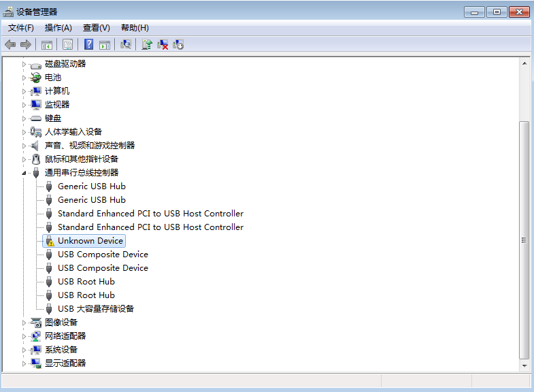Expand the 计算机 node arrow

(x=24, y=91)
